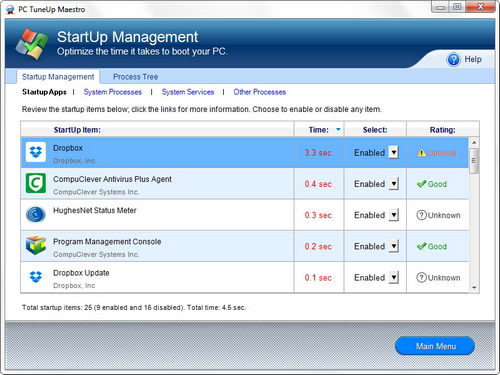Screen dimensions: 500x375
Task: Click Dropbox, Inc publisher under Dropbox Update
Action: tap(74, 286)
